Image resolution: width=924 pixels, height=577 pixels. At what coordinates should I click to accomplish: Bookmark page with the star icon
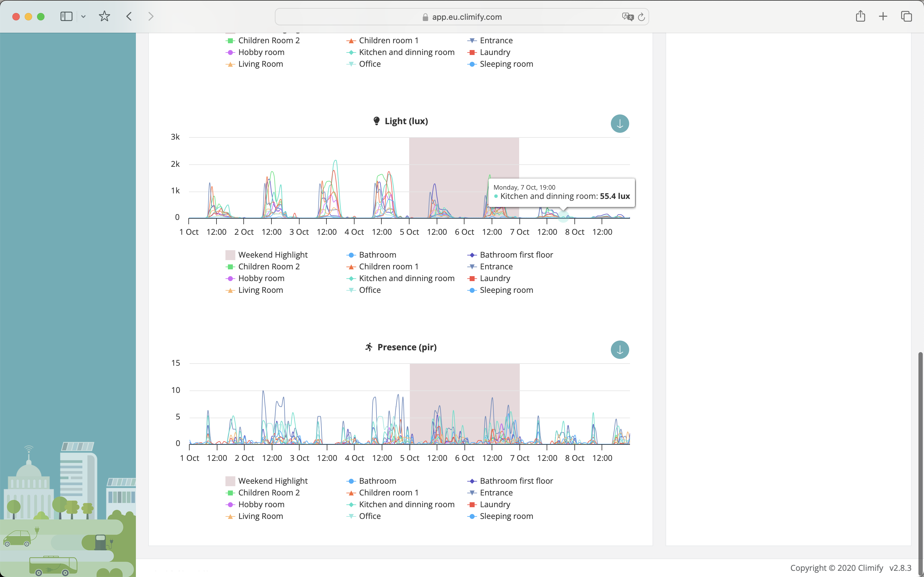tap(104, 16)
